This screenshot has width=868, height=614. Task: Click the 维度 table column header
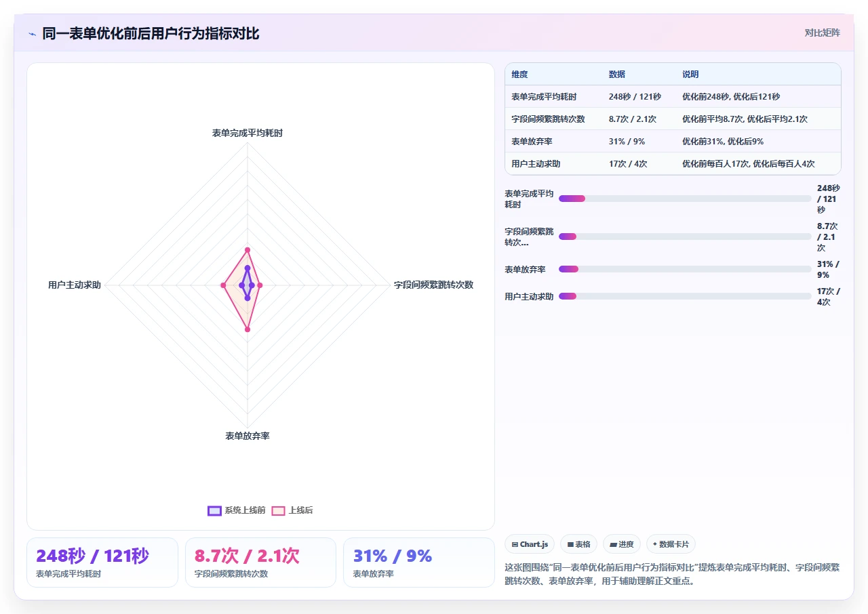(x=519, y=75)
